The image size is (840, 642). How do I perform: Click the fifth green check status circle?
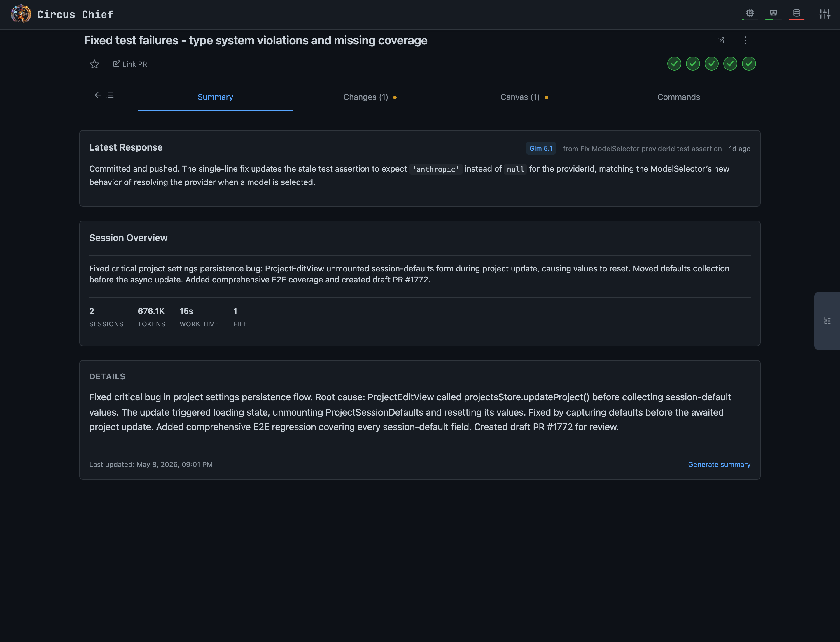tap(749, 63)
